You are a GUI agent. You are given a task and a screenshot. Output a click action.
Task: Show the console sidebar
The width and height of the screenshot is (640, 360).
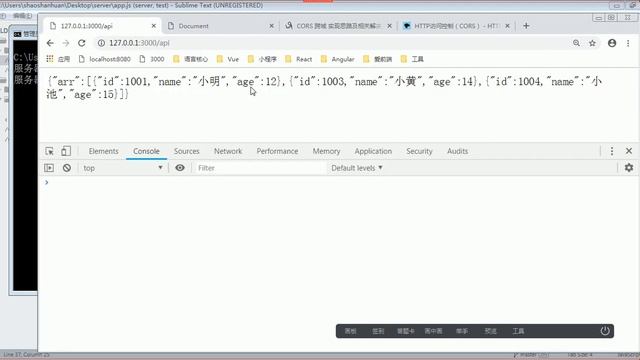(49, 168)
